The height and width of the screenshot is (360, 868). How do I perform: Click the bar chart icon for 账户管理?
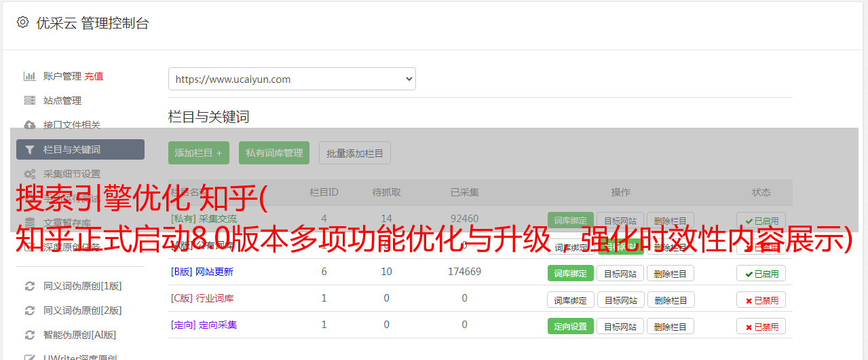tap(30, 76)
